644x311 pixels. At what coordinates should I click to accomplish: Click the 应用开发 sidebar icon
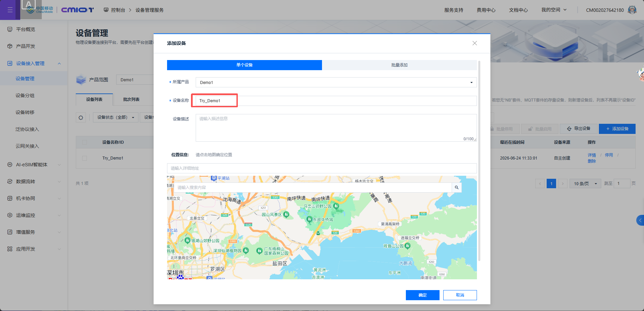[10, 249]
